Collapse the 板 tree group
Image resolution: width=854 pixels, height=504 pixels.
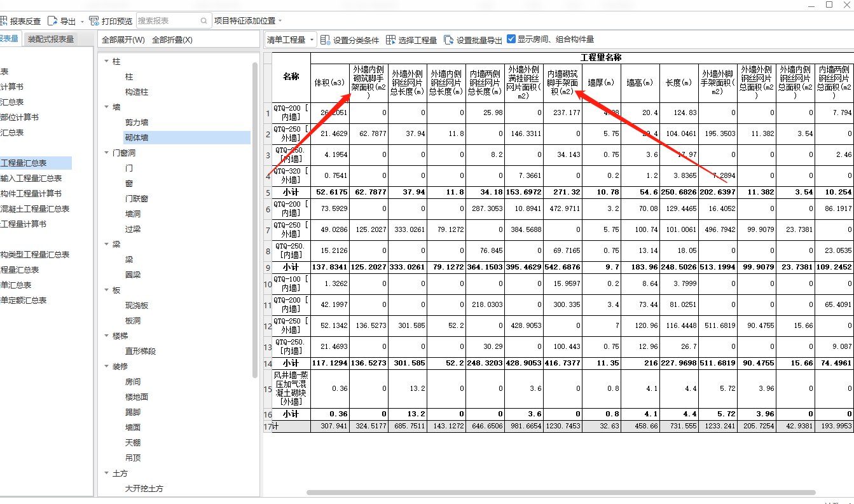[106, 290]
